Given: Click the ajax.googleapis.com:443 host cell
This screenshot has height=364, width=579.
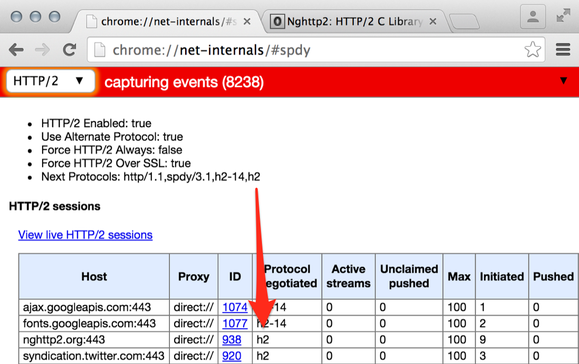Looking at the screenshot, I should (94, 307).
